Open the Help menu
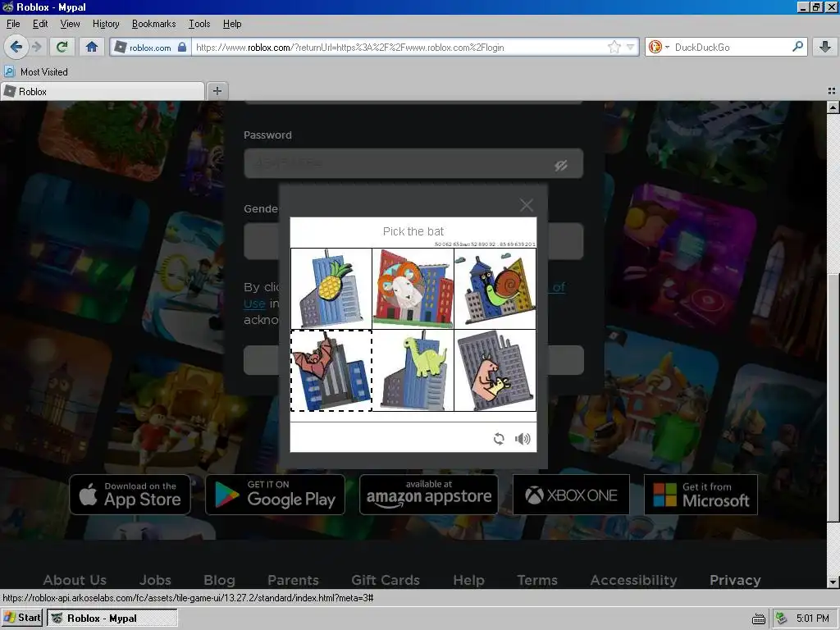This screenshot has height=630, width=840. pos(232,24)
